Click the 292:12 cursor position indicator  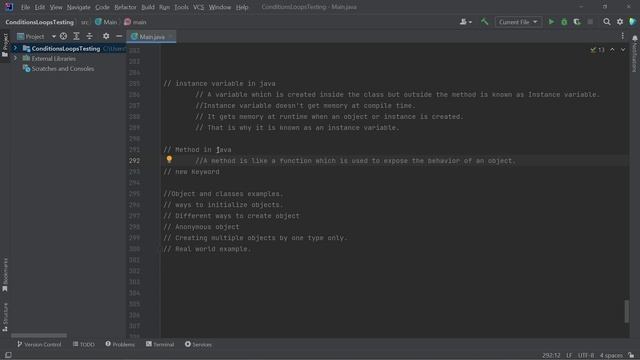[551, 356]
